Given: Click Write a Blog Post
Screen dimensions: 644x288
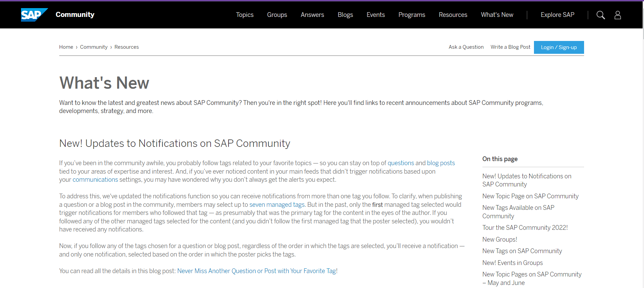Looking at the screenshot, I should tap(510, 47).
